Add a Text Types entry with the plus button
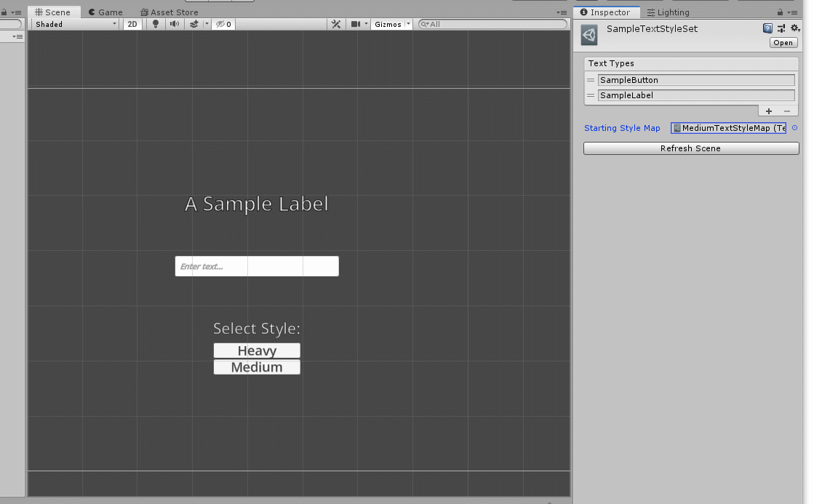 769,111
